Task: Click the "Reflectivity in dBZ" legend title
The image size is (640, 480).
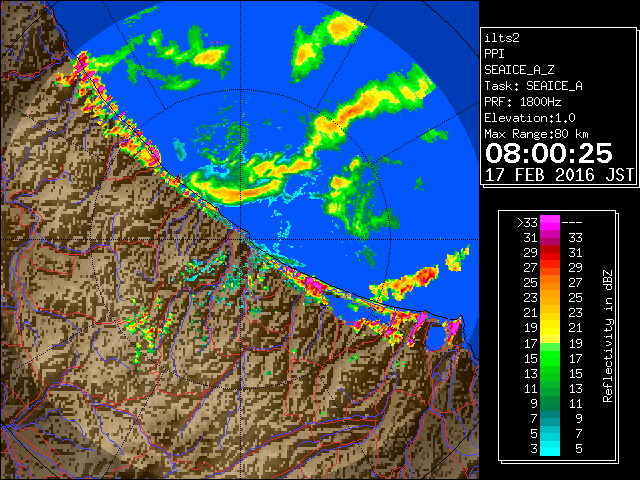Action: [x=608, y=336]
